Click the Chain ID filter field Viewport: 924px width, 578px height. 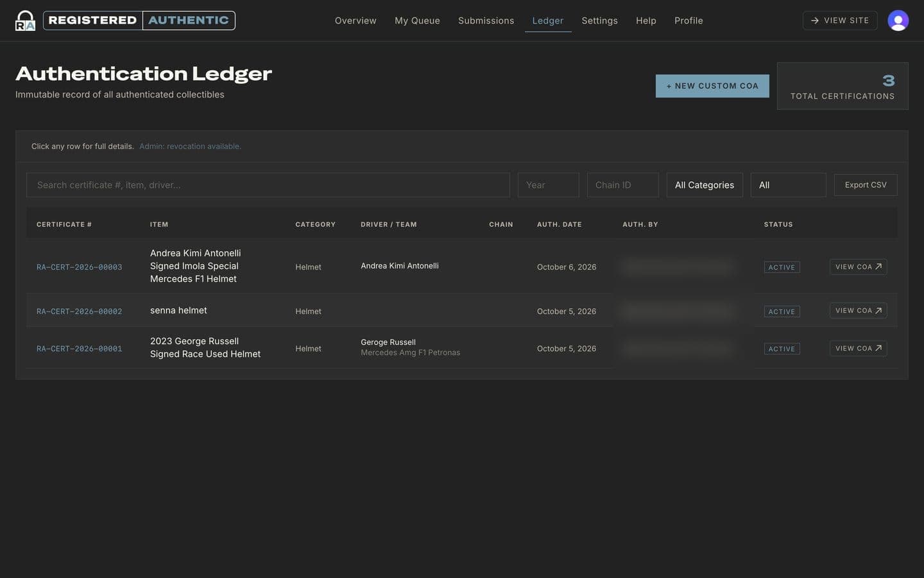tap(623, 185)
